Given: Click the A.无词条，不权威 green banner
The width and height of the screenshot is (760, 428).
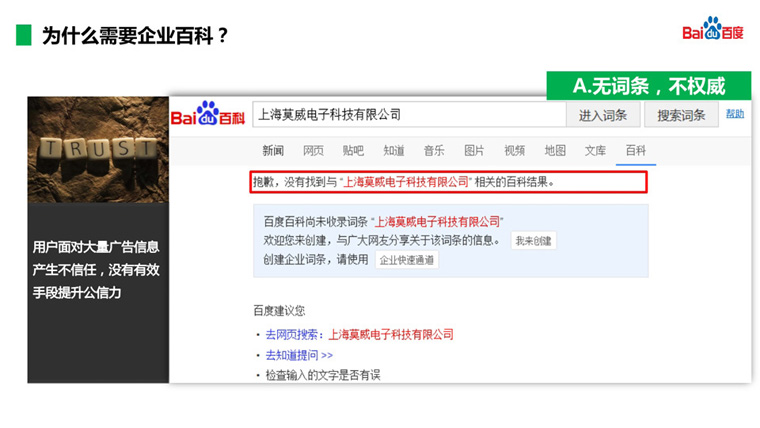Looking at the screenshot, I should (649, 86).
